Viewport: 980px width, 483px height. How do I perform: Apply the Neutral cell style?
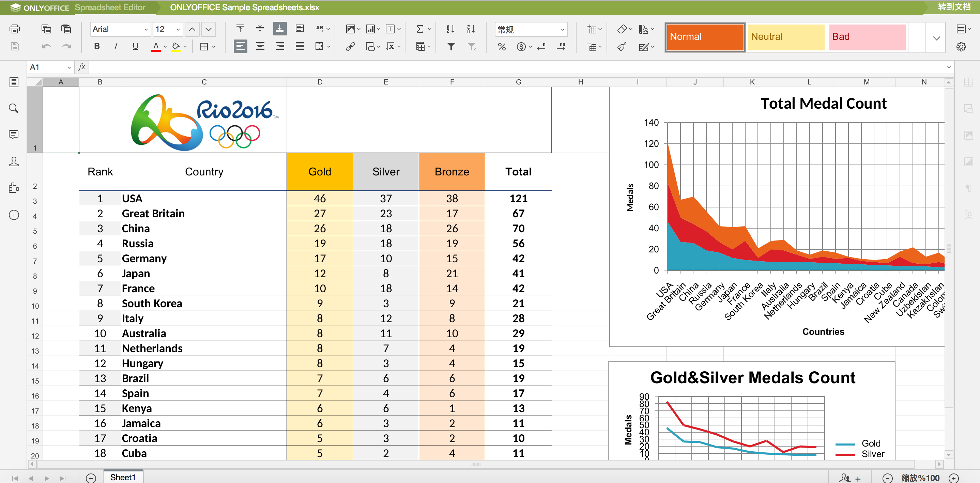(x=785, y=37)
